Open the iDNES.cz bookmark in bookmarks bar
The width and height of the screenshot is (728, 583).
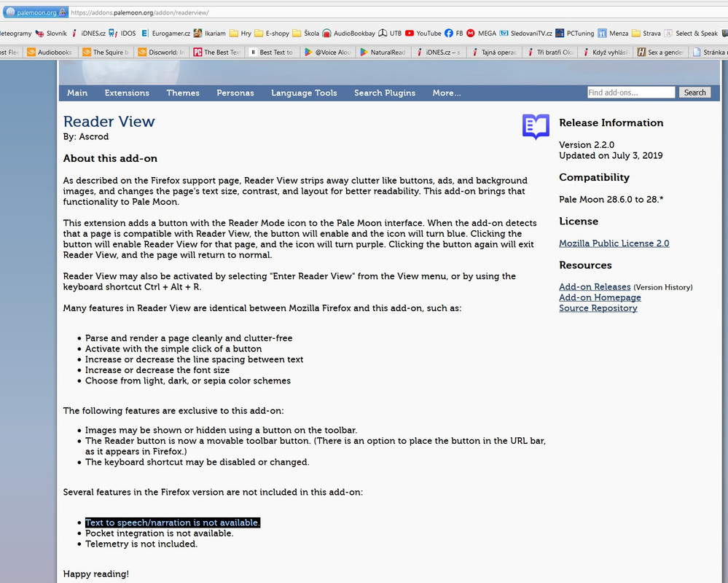(88, 34)
